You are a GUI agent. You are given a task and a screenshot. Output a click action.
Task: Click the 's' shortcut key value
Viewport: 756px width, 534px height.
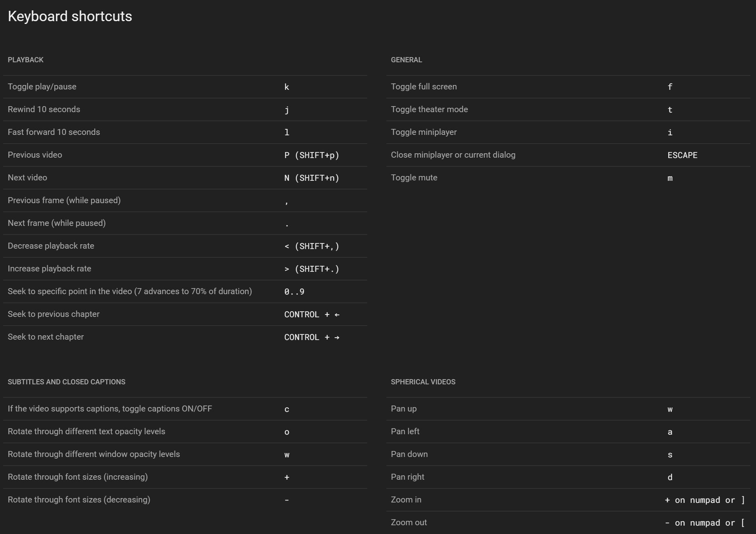[670, 455]
